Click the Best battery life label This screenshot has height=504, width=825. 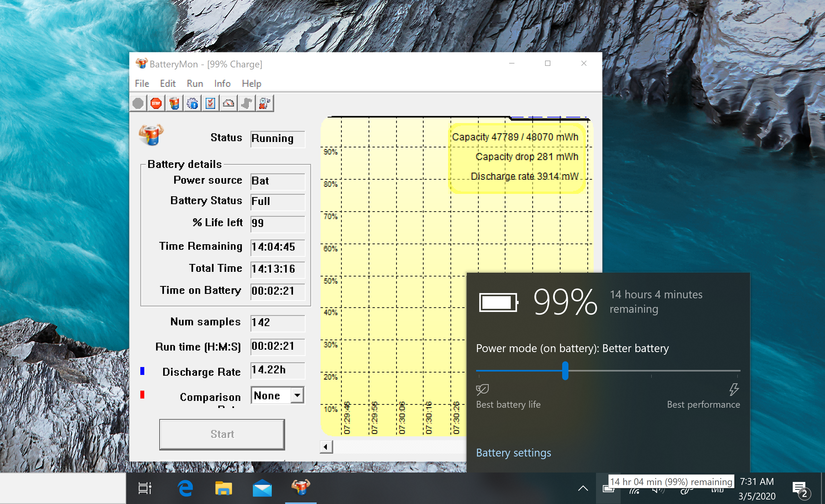(508, 405)
